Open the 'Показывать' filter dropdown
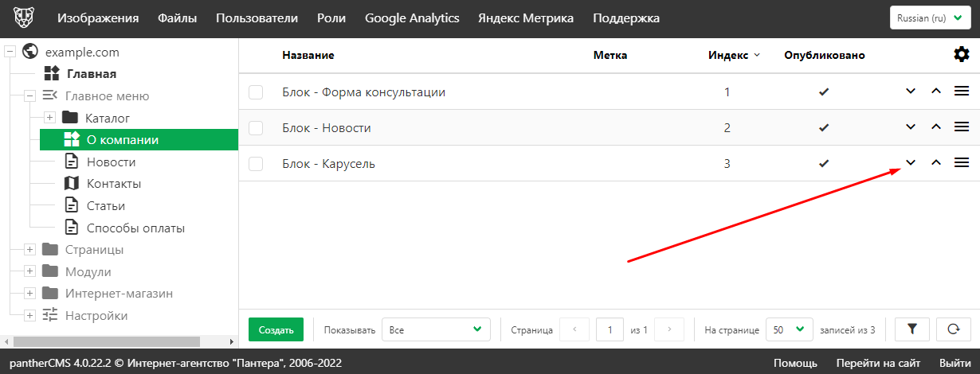 point(436,329)
